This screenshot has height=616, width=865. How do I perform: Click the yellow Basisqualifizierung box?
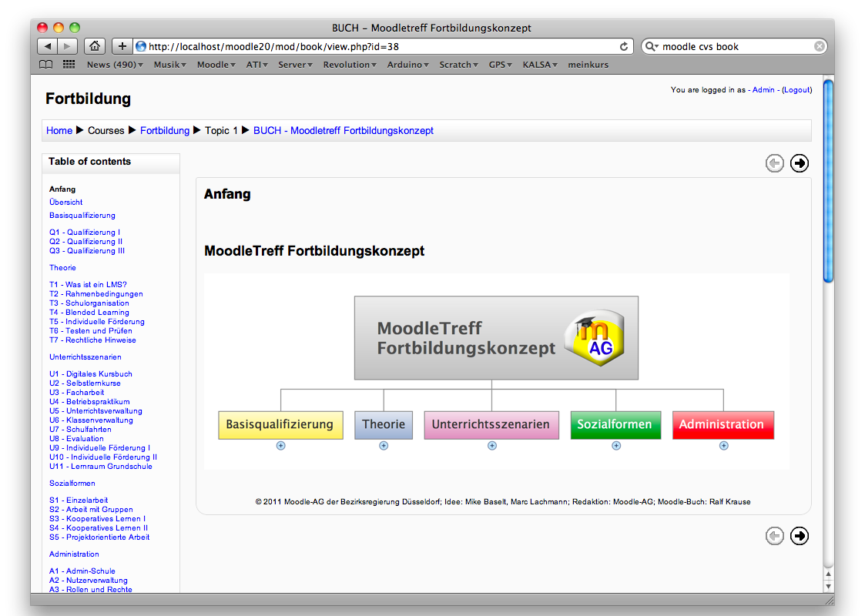(x=281, y=424)
